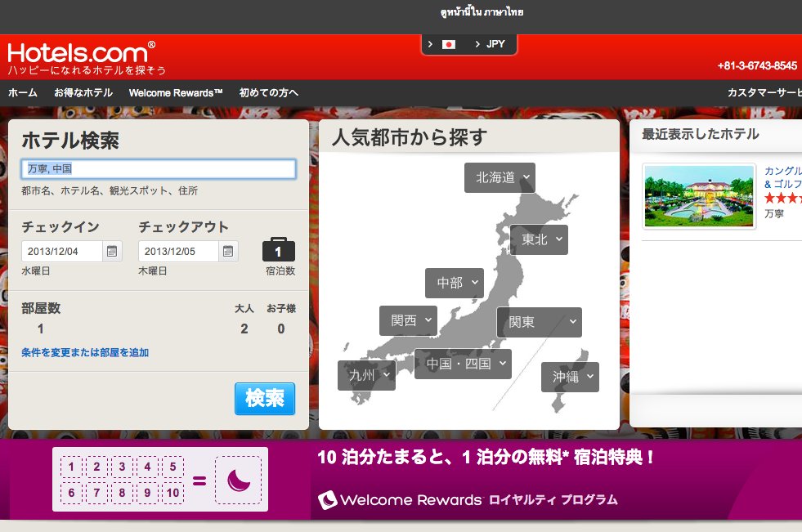802x532 pixels.
Task: Open the check-out calendar icon
Action: tap(228, 251)
